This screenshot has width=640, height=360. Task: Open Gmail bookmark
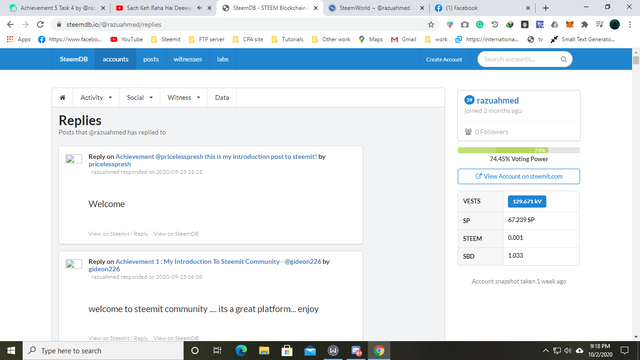[404, 39]
